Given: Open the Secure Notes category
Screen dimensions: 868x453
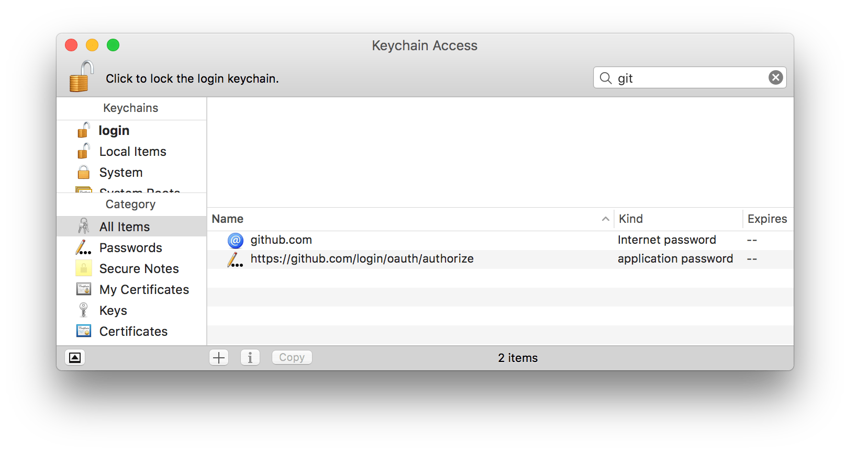Looking at the screenshot, I should coord(139,269).
